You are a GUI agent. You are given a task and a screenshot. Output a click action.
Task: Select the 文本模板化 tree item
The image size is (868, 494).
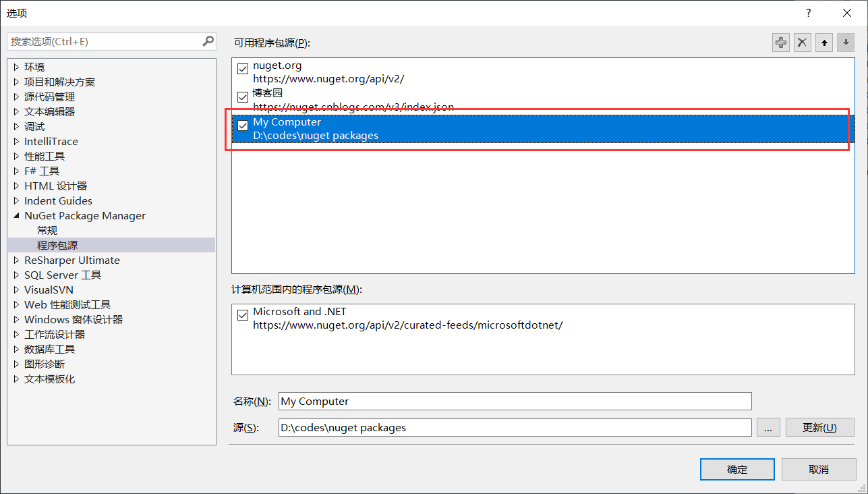coord(49,379)
